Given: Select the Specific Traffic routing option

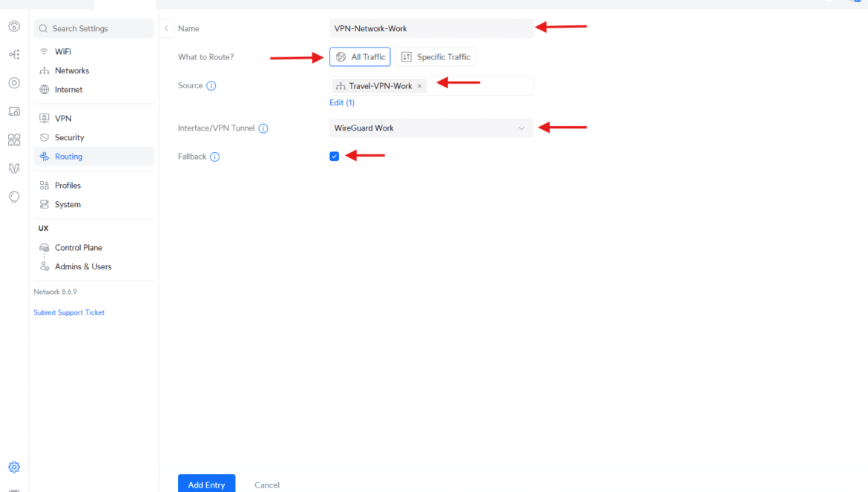Looking at the screenshot, I should (435, 57).
